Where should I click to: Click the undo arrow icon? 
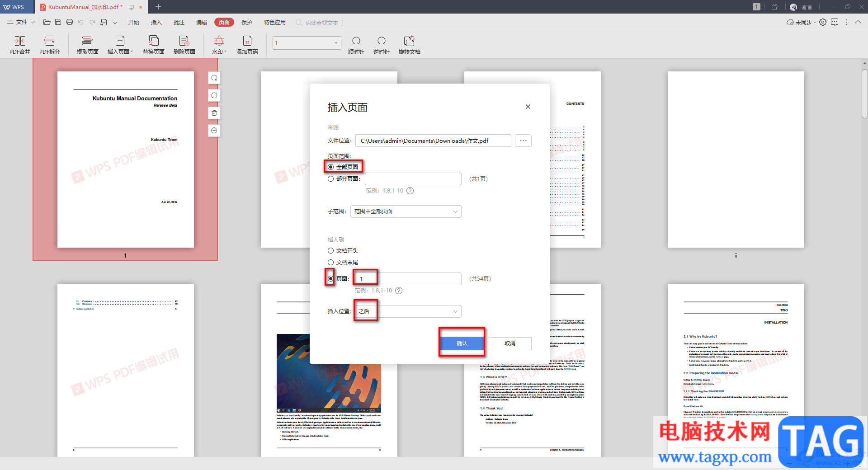click(x=81, y=22)
